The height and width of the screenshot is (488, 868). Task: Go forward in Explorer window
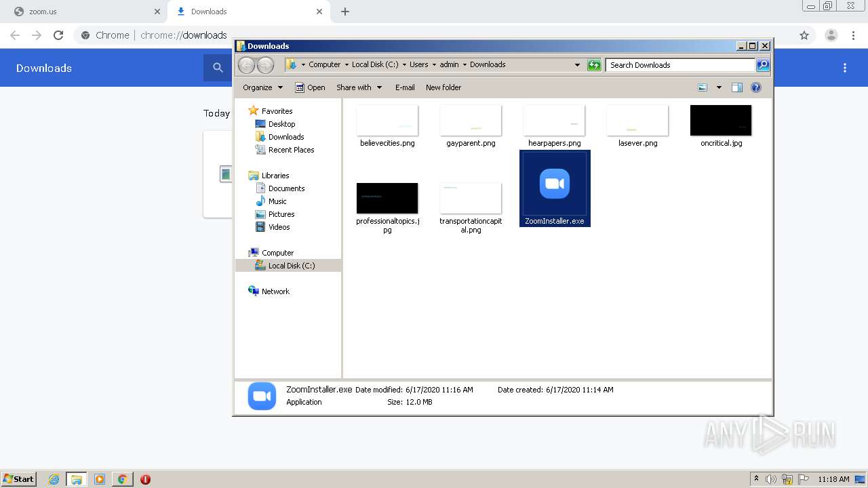coord(266,65)
